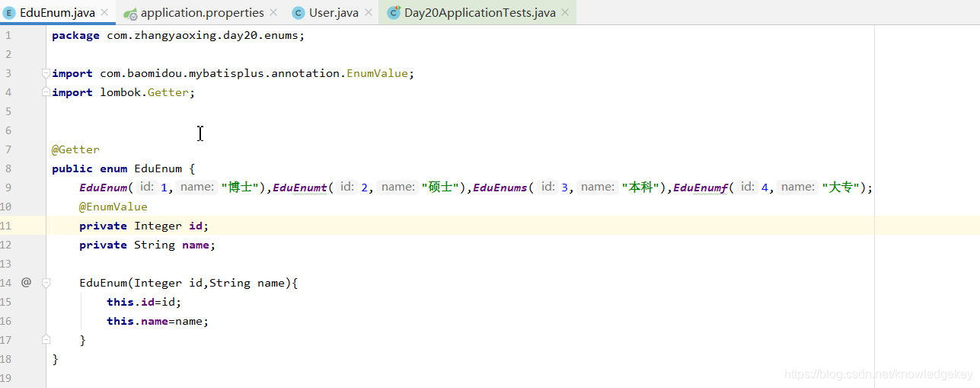Click the @EnumValue annotation on line 10

113,207
